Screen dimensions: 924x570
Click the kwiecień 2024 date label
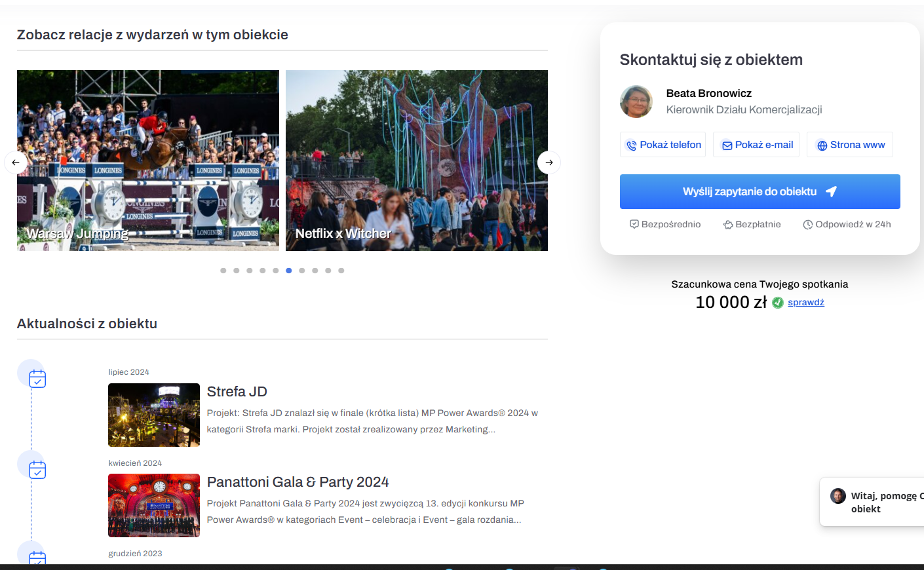(x=135, y=463)
